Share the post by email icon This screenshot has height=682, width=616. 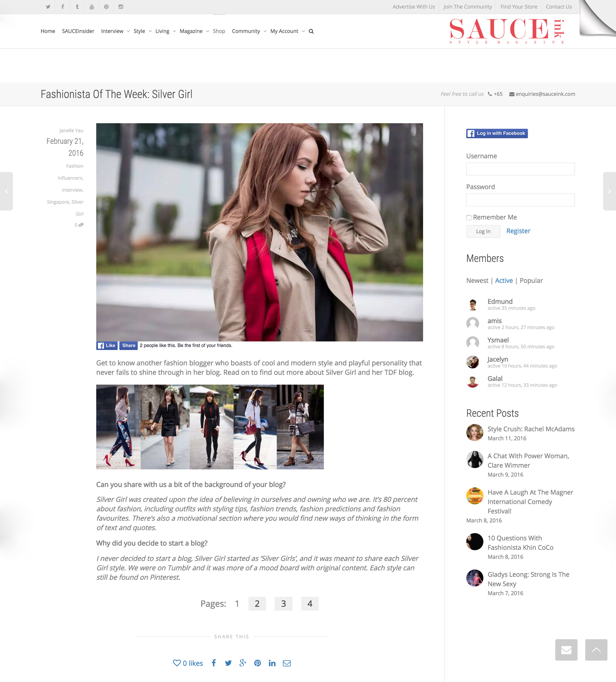[287, 663]
